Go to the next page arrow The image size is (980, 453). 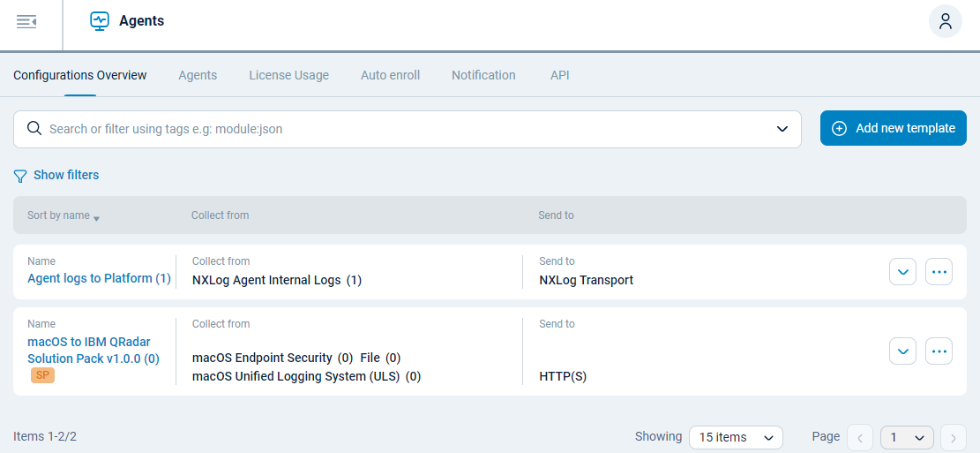[x=953, y=437]
